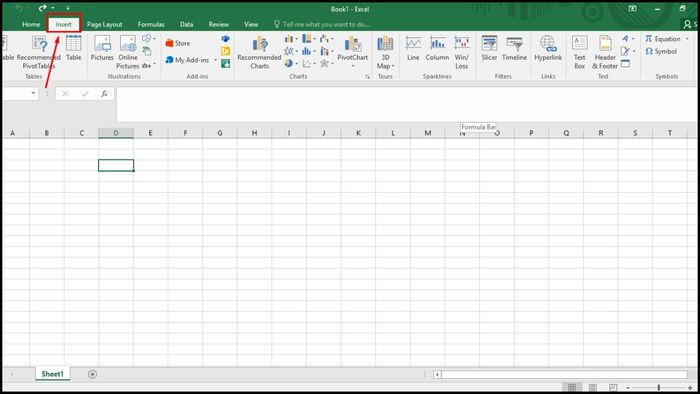700x394 pixels.
Task: Switch to Page Layout view in status bar
Action: [593, 387]
